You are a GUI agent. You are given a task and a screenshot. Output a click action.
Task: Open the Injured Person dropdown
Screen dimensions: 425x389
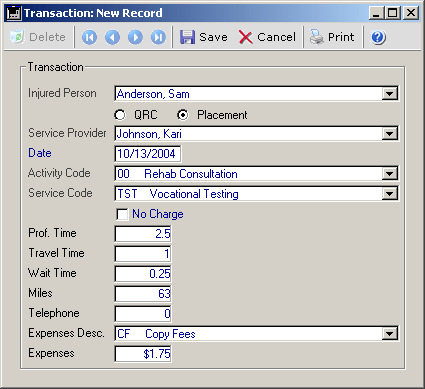pos(389,94)
